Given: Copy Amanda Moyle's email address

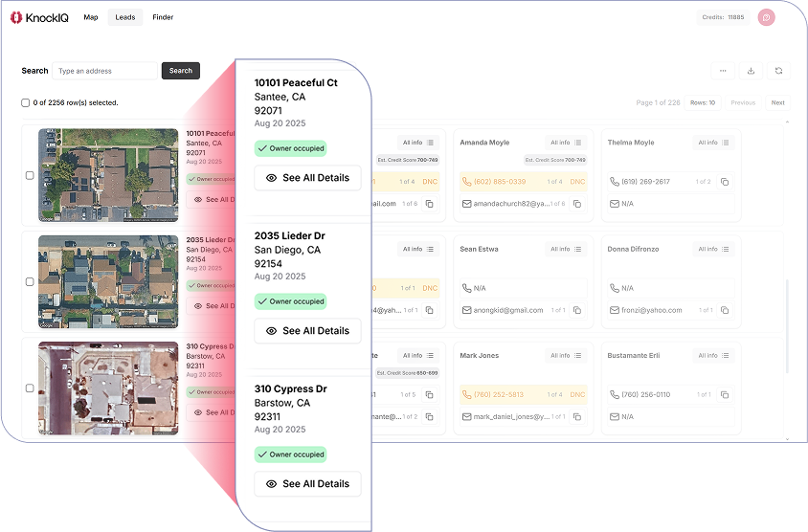Looking at the screenshot, I should tap(577, 204).
